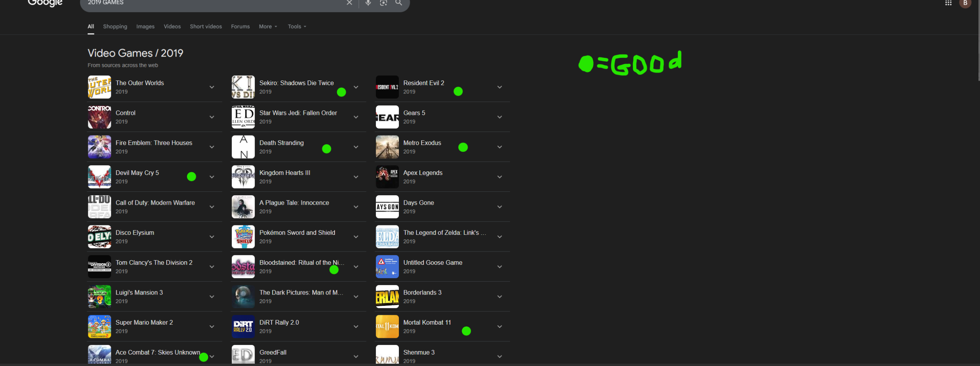Open the Disco Elysium cover image

[x=100, y=237]
